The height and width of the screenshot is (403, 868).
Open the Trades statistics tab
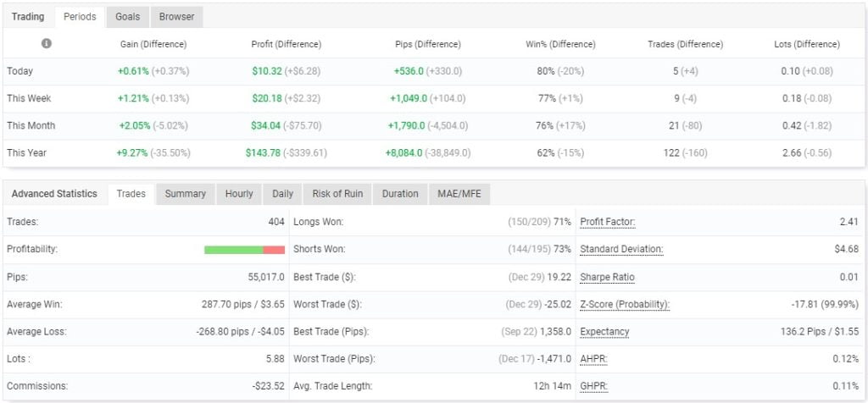pos(131,194)
